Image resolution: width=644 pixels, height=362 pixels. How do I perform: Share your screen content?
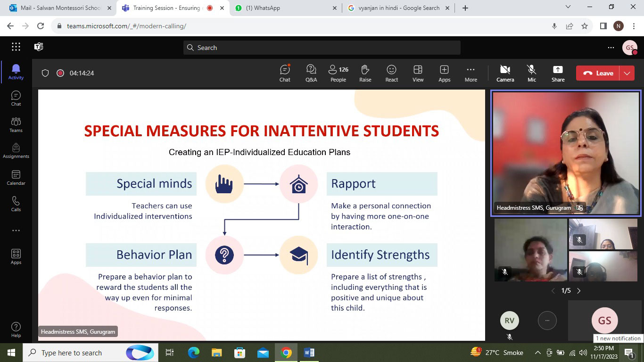pos(558,73)
